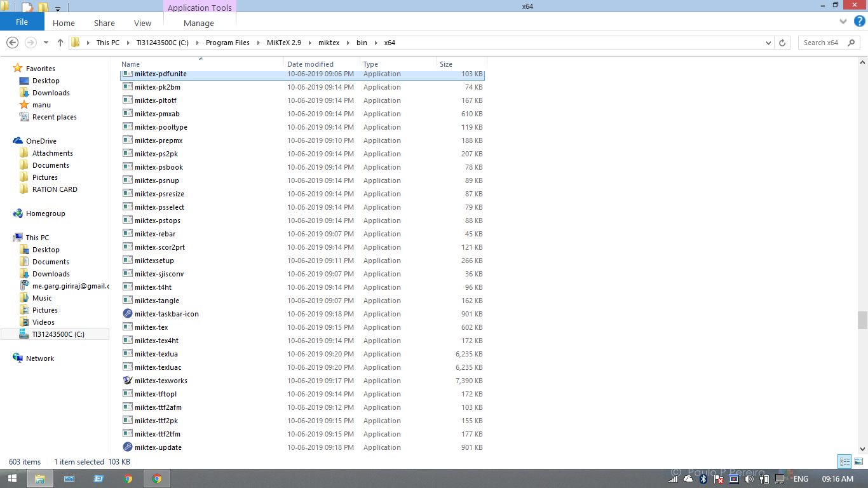Refresh the x64 folder view

tap(782, 43)
